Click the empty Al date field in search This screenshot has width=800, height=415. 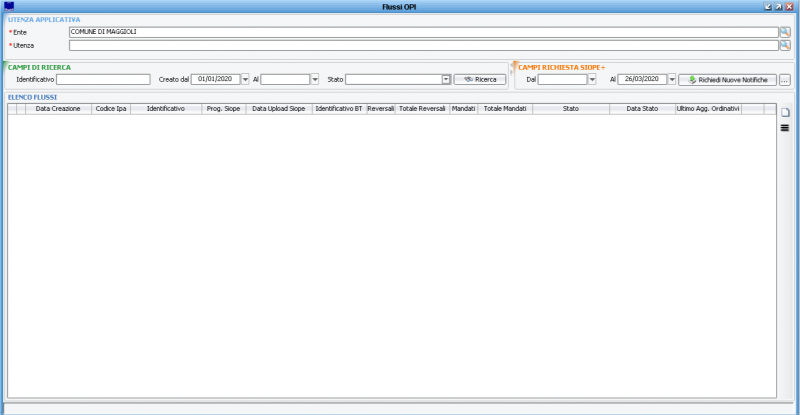[x=285, y=80]
